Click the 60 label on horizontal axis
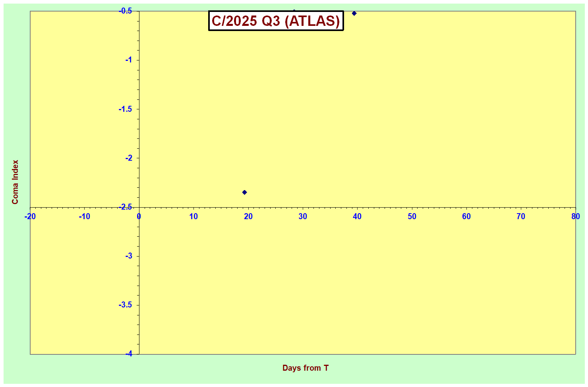The width and height of the screenshot is (588, 387). point(466,216)
